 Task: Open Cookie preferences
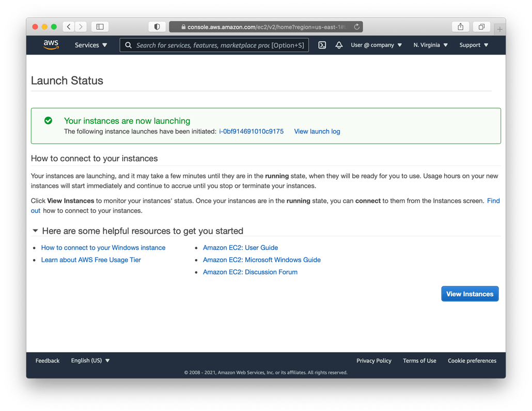pyautogui.click(x=472, y=360)
